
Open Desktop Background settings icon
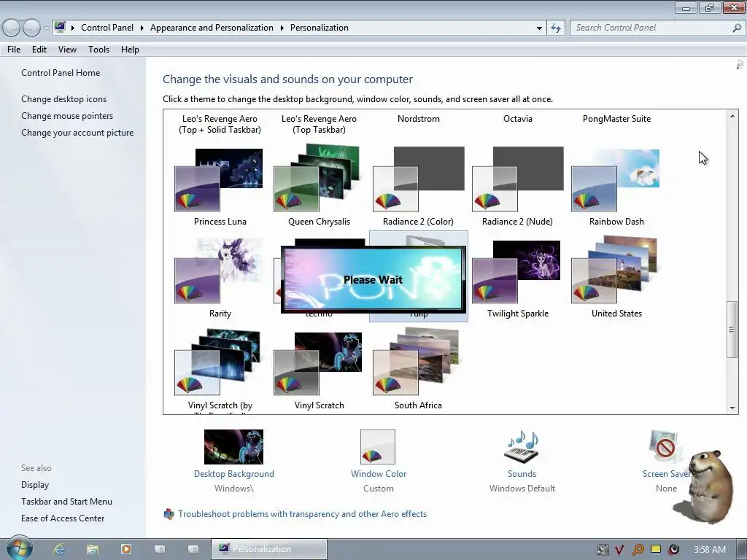pyautogui.click(x=233, y=447)
